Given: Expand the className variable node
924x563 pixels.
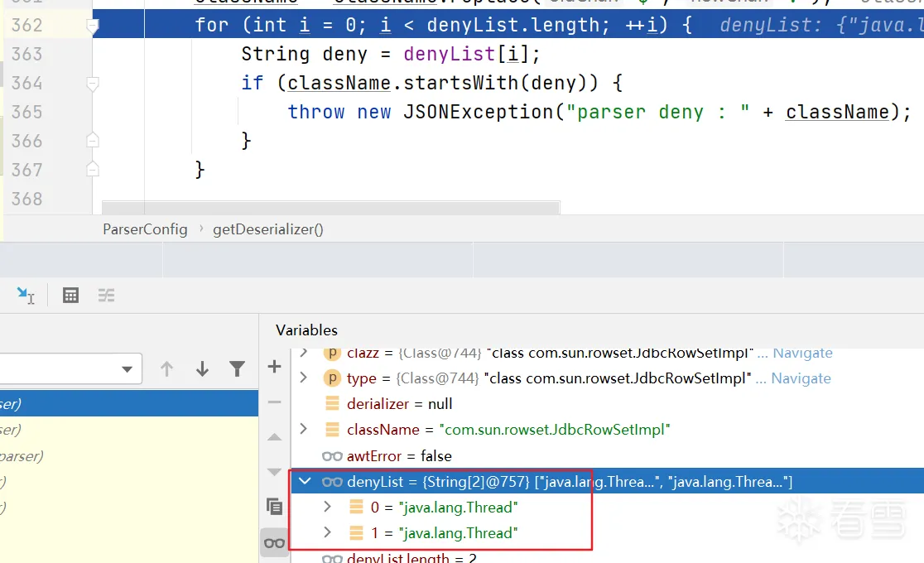Looking at the screenshot, I should (x=304, y=429).
